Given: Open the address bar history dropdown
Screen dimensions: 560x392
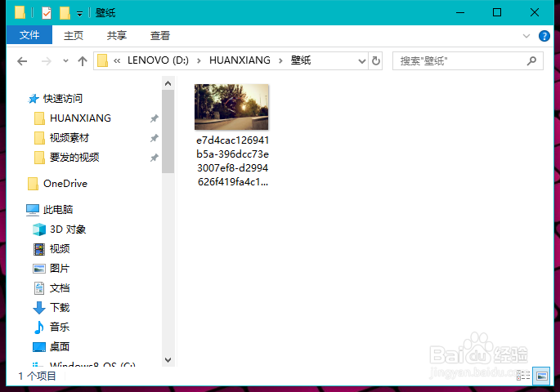Looking at the screenshot, I should [x=362, y=61].
